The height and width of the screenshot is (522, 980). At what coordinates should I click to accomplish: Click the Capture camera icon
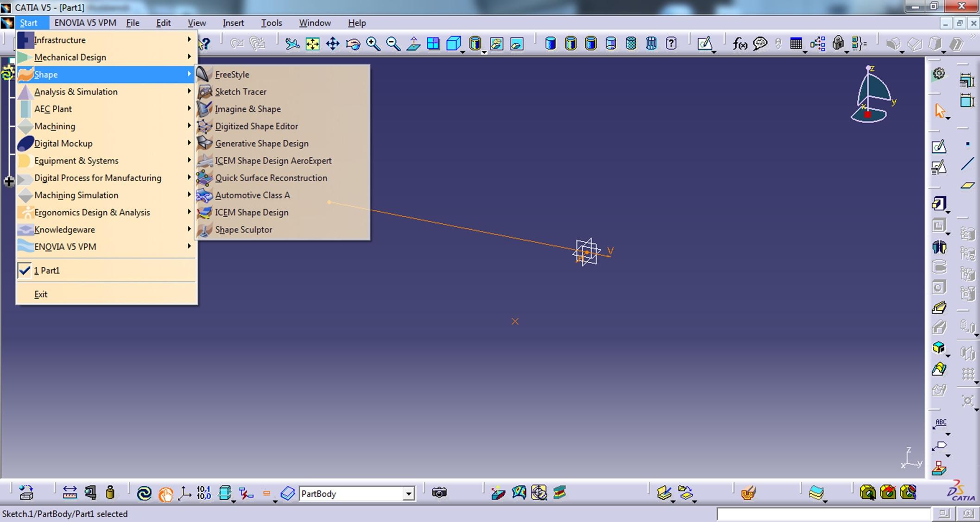(439, 492)
